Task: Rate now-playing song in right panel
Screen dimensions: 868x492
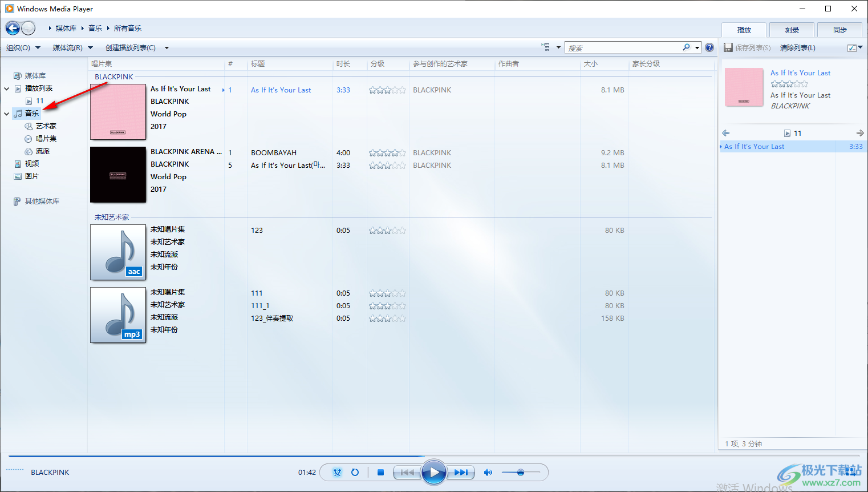Action: pos(789,84)
